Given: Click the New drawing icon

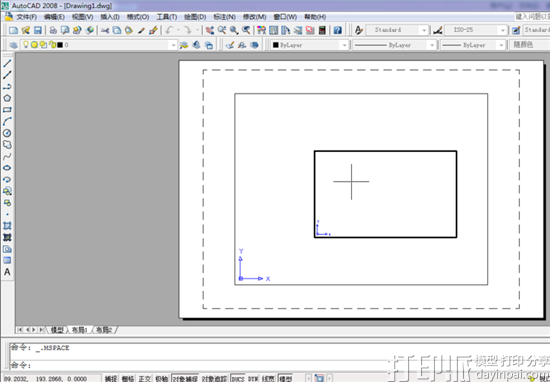Looking at the screenshot, I should click(13, 30).
